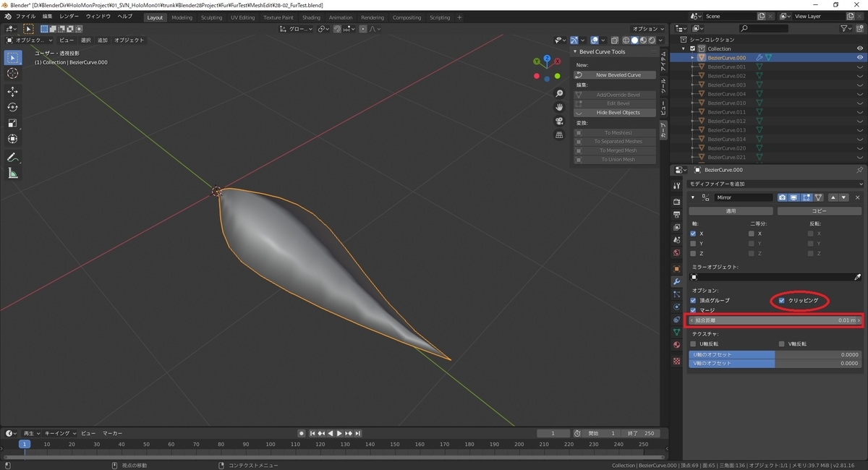Open the transform orientation dropdown
Screen dimensions: 868x470
point(295,29)
